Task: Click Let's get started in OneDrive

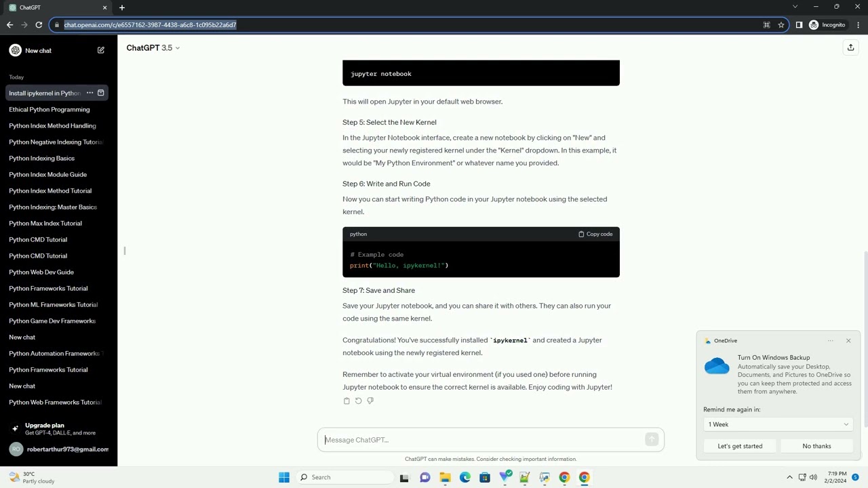Action: pos(740,446)
